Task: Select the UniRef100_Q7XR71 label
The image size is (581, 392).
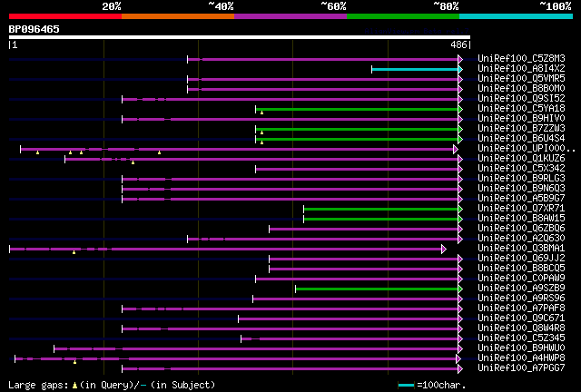Action: pos(521,209)
